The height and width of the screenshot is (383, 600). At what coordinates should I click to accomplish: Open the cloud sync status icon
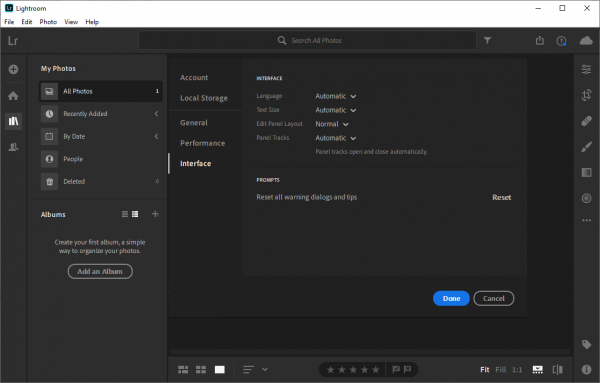click(x=586, y=40)
